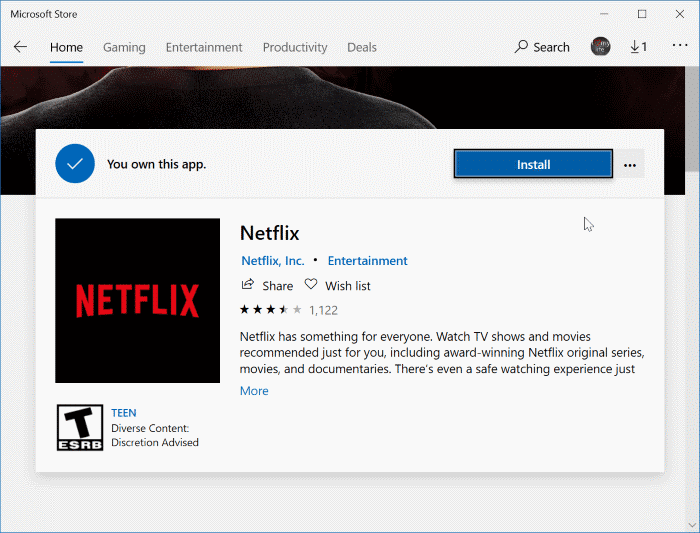
Task: Click the Netflix app title
Action: [269, 233]
